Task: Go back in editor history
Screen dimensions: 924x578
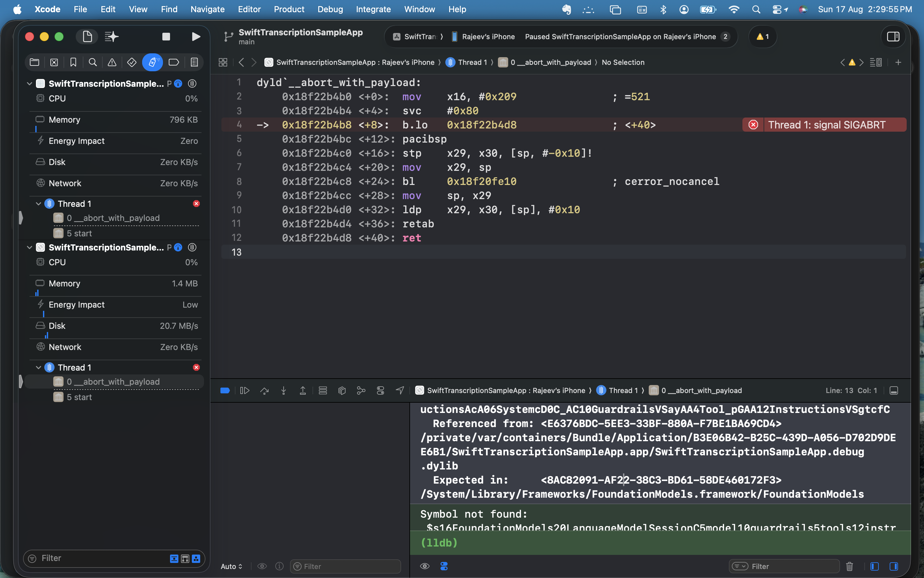Action: (x=241, y=62)
